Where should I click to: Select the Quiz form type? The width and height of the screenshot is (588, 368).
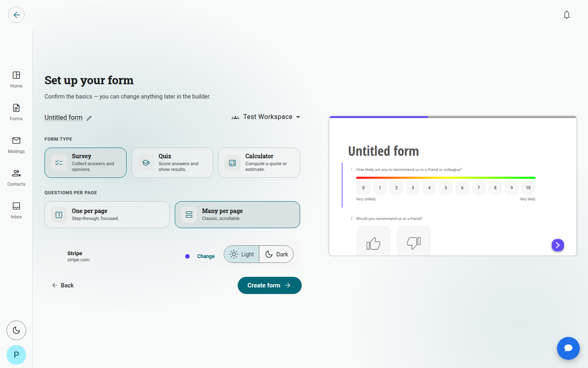pyautogui.click(x=172, y=163)
